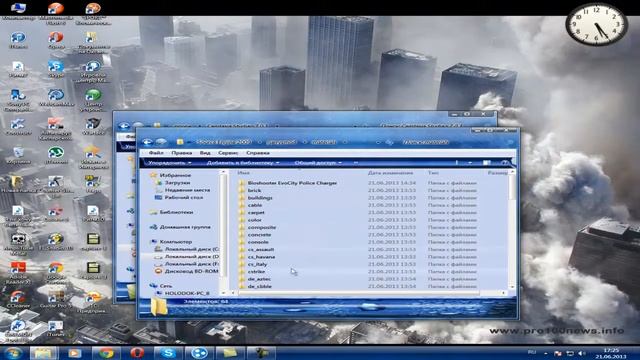
Task: Open view options dropdown arrow in toolbar
Action: 470,163
